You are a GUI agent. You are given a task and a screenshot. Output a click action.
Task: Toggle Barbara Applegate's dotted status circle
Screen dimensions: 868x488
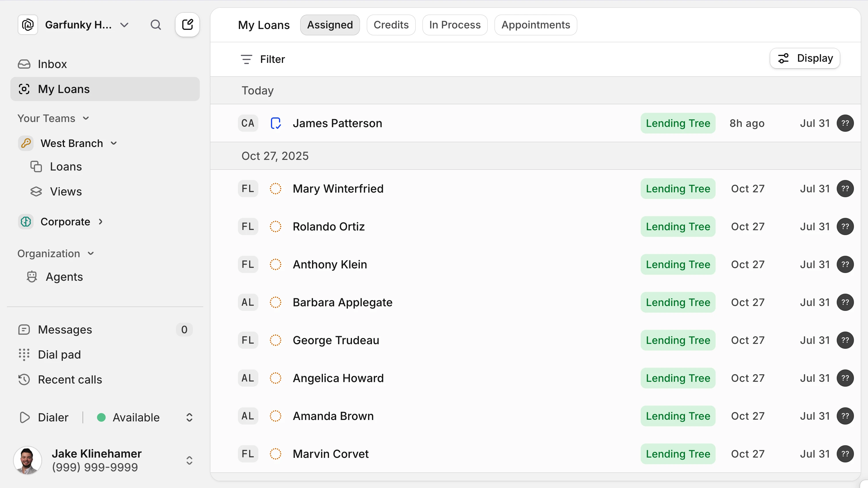pos(275,302)
